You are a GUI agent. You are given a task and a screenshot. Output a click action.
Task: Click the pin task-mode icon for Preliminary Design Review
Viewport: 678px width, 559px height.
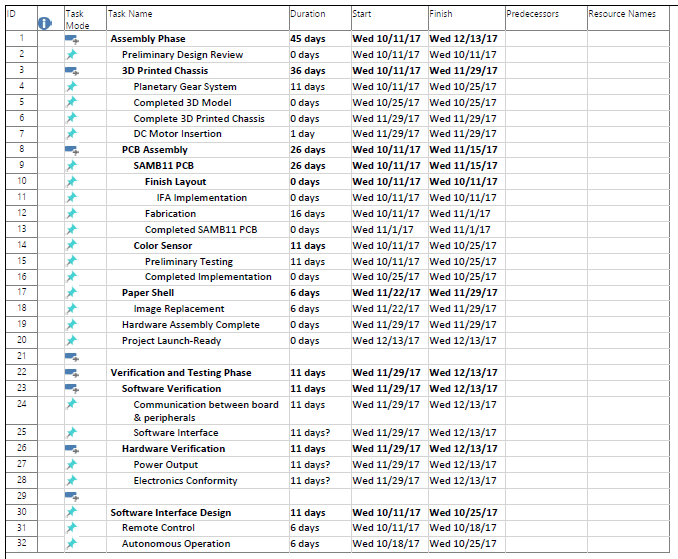(x=72, y=54)
